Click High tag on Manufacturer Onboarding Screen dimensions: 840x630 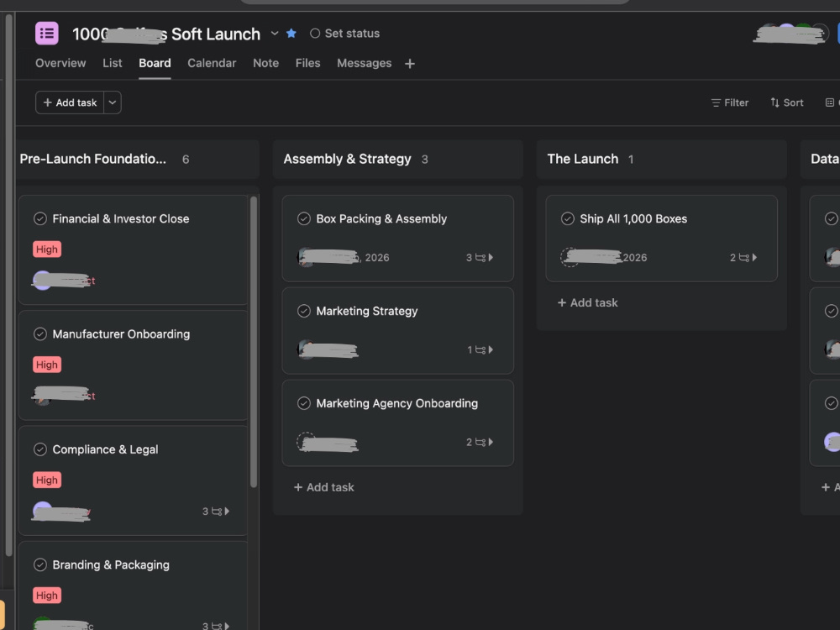click(47, 365)
